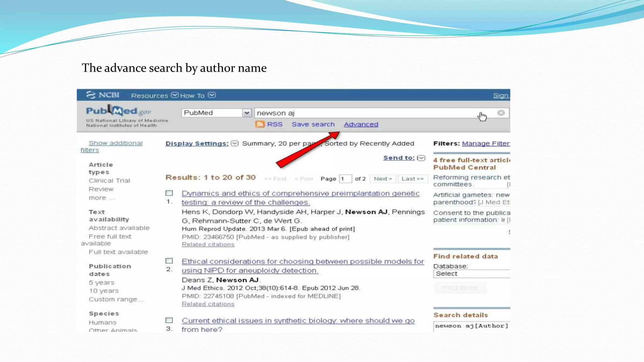644x362 pixels.
Task: Expand the Display Settings dropdown arrow
Action: 235,143
